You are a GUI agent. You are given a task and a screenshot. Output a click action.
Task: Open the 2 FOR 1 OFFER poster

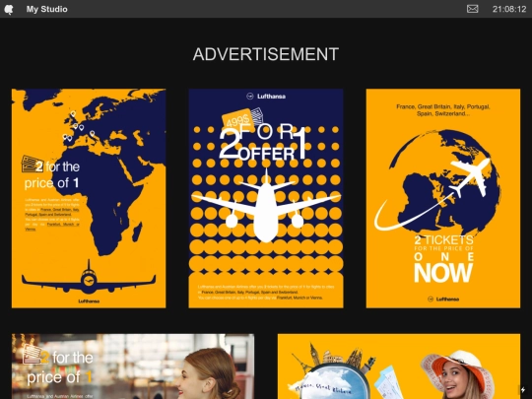click(266, 198)
